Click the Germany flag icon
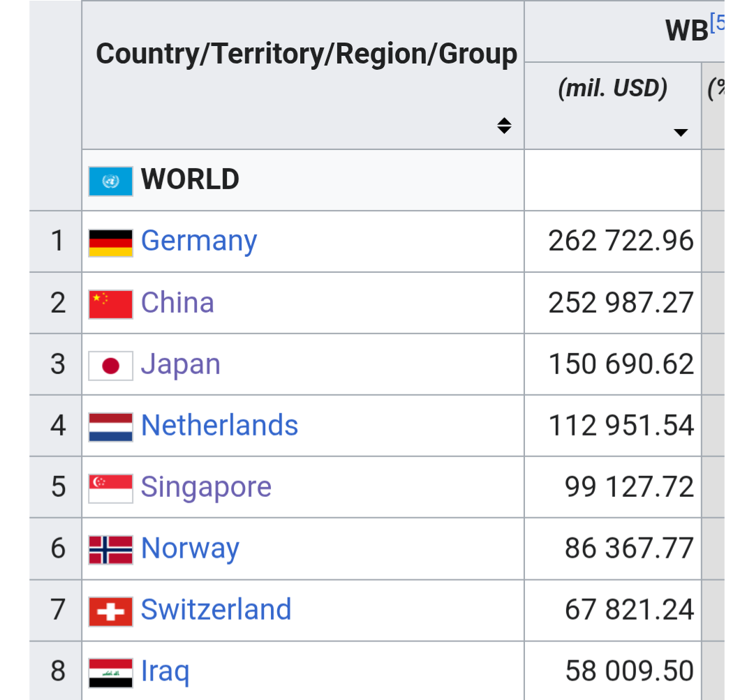The image size is (754, 700). pos(110,242)
